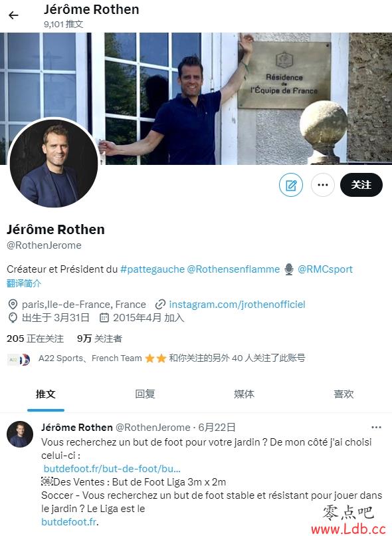View the round profile avatar photo

coord(54,164)
